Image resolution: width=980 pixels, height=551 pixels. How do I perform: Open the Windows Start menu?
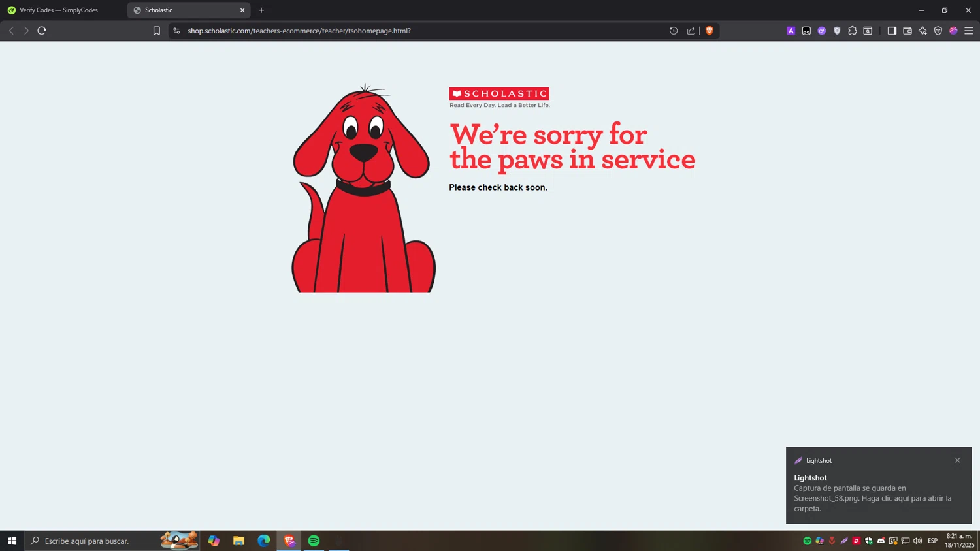pyautogui.click(x=12, y=541)
